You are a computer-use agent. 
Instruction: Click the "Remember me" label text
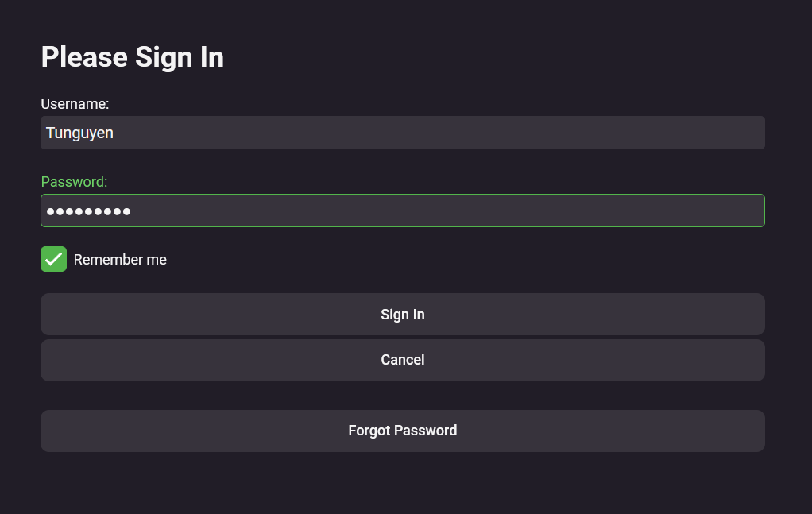[120, 260]
